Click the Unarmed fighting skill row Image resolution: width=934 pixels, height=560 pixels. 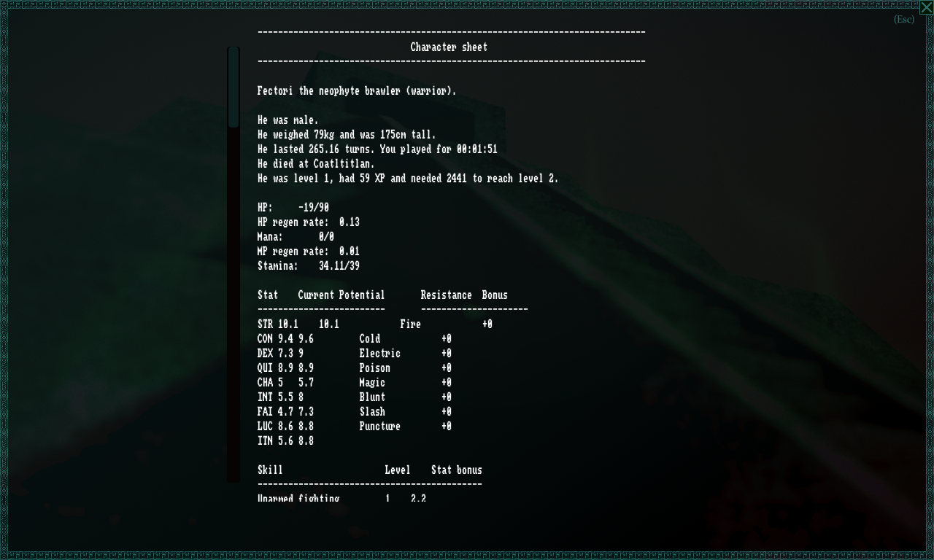point(341,499)
